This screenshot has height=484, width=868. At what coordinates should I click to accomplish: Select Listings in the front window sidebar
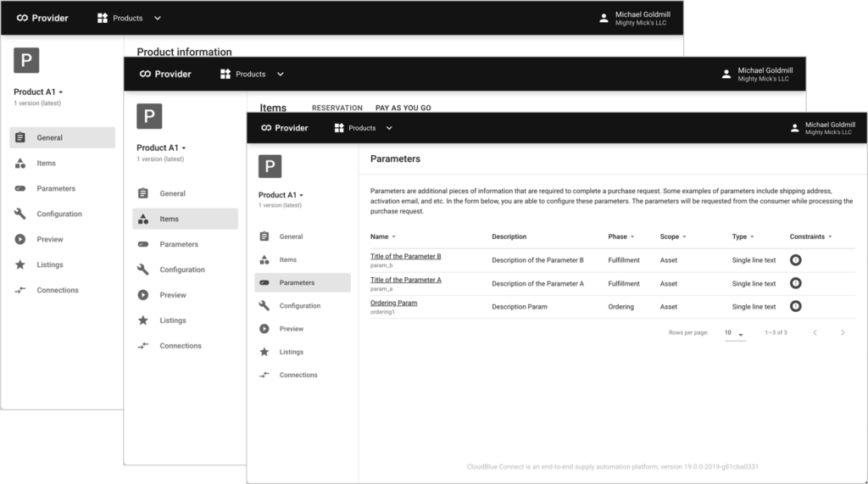(303, 352)
